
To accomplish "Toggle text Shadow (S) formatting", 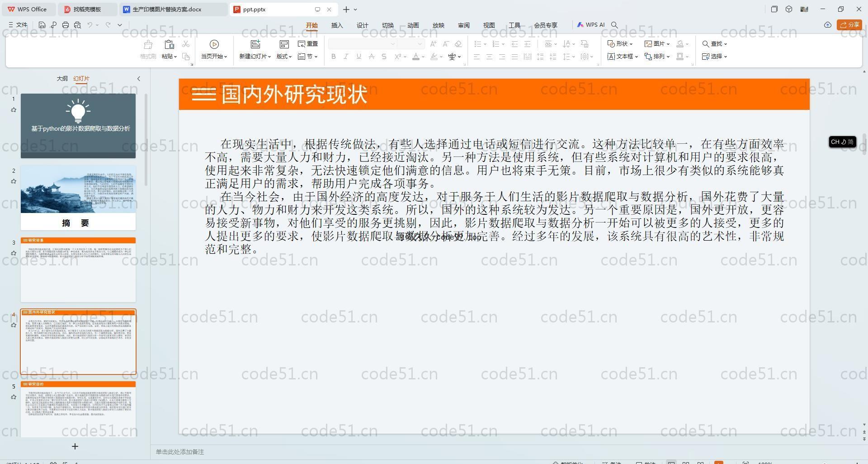I will pyautogui.click(x=384, y=57).
